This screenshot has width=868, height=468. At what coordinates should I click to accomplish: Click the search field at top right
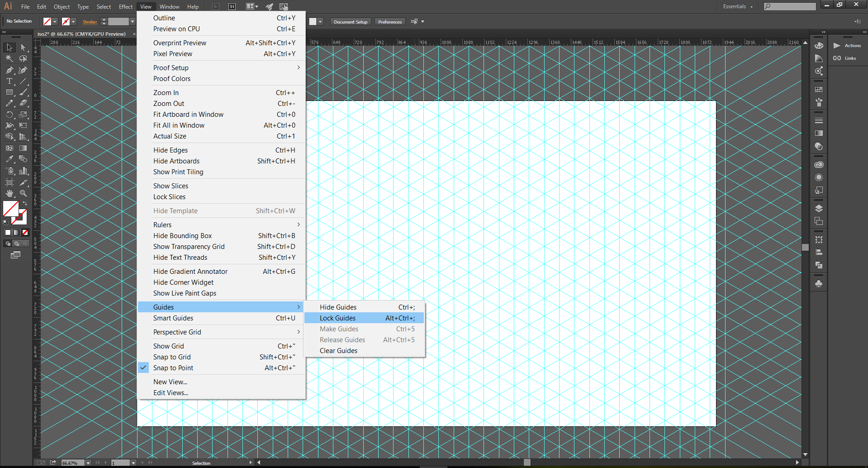click(x=790, y=6)
